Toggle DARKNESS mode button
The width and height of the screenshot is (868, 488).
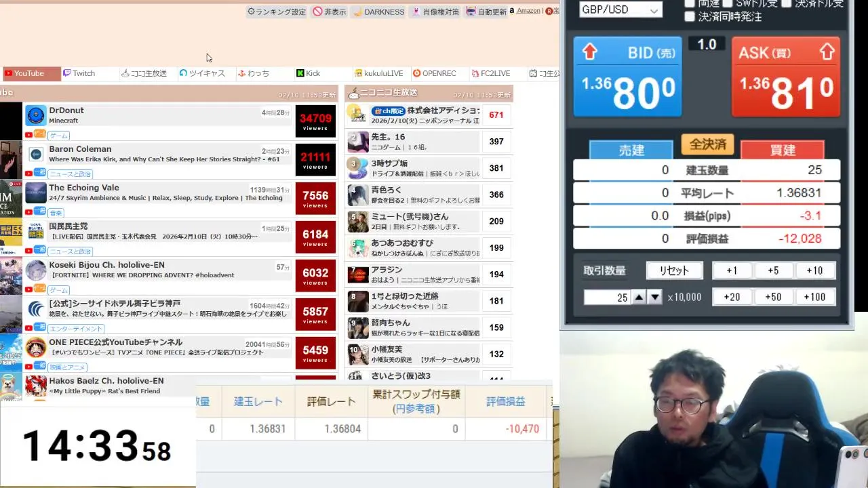[x=378, y=12]
